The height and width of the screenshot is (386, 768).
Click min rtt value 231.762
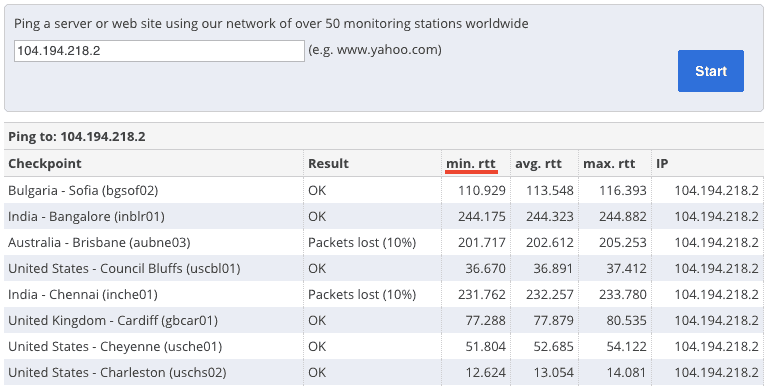point(481,294)
